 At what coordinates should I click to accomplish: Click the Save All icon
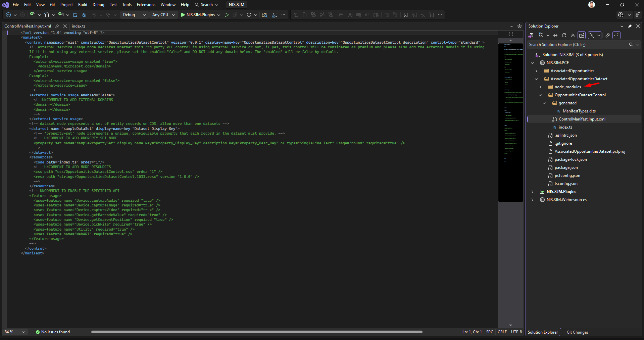[x=84, y=15]
